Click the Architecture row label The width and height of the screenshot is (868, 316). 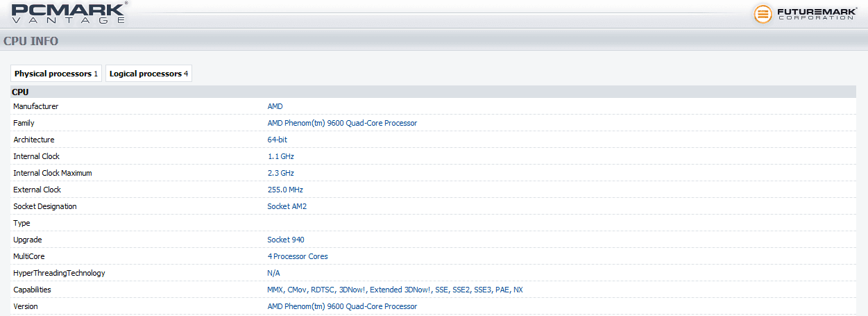pos(33,140)
